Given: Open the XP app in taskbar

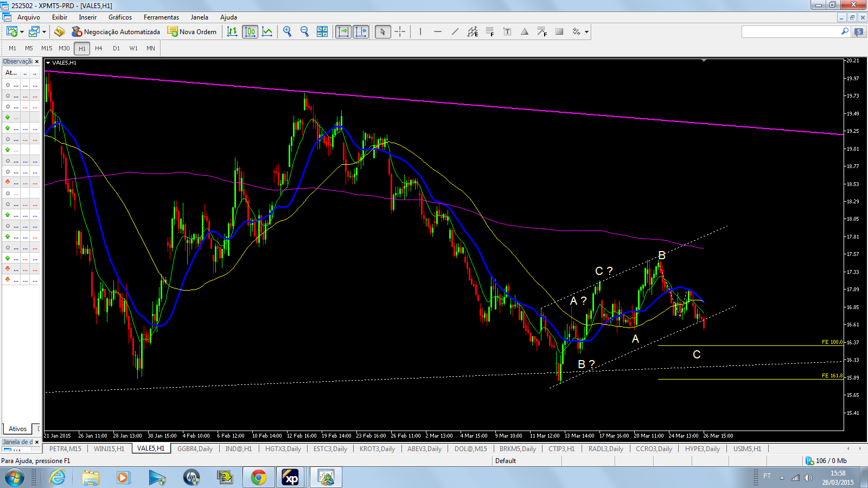Looking at the screenshot, I should click(x=291, y=478).
